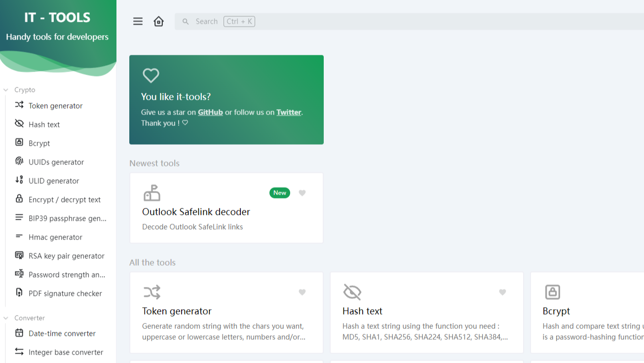Go home via the house icon
The image size is (644, 363).
coord(158,21)
